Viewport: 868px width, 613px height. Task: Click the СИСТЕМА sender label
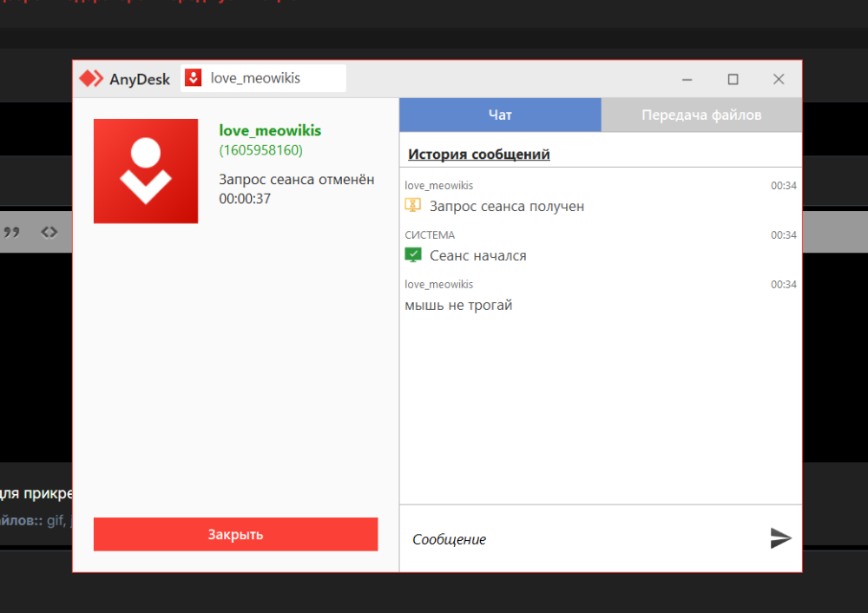[430, 234]
